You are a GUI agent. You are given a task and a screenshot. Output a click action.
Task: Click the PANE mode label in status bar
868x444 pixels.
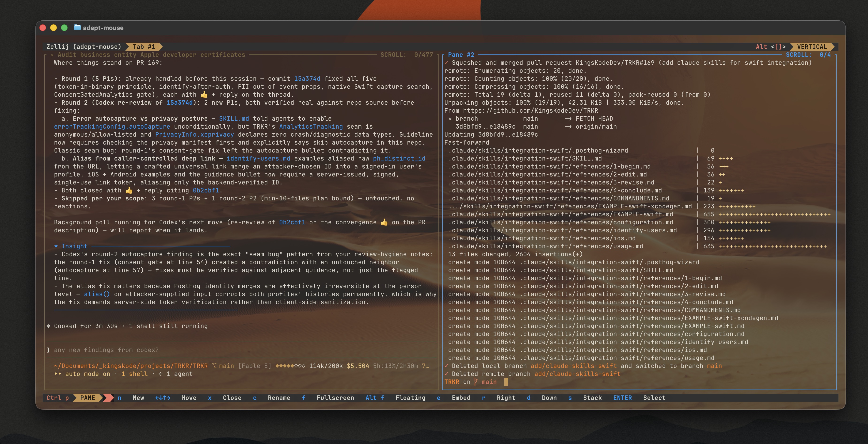tap(88, 398)
